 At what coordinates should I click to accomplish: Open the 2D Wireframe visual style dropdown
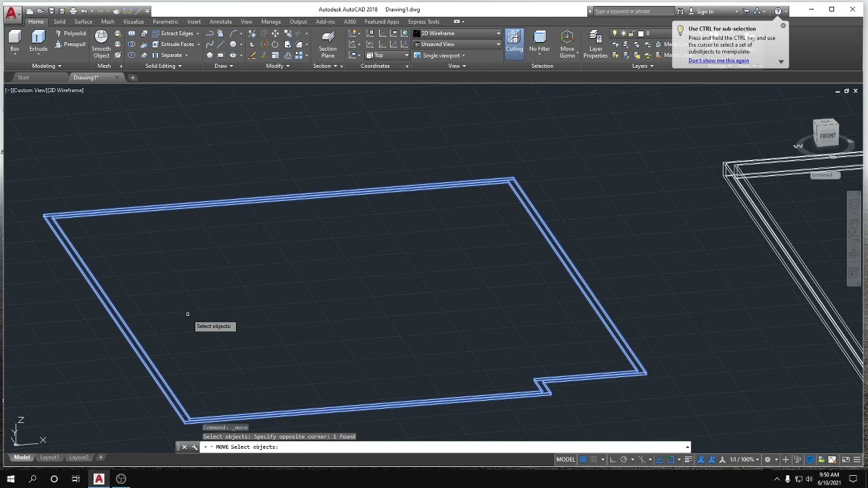click(457, 33)
